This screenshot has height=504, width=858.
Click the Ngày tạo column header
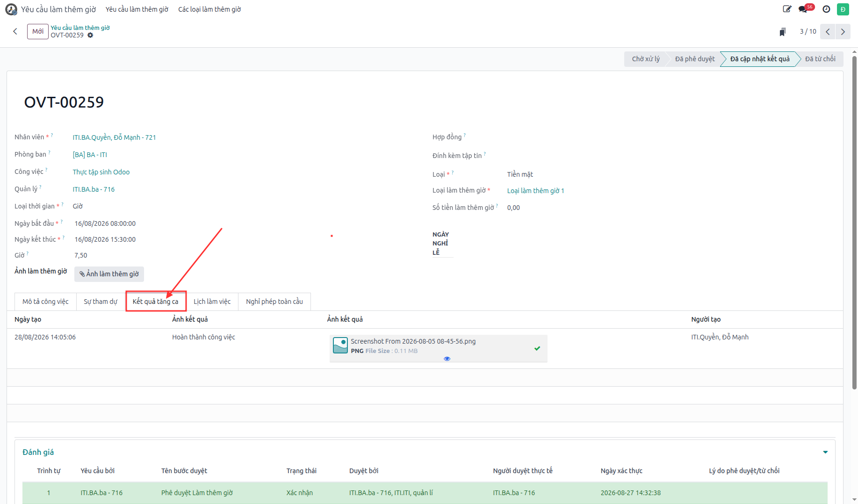tap(28, 319)
